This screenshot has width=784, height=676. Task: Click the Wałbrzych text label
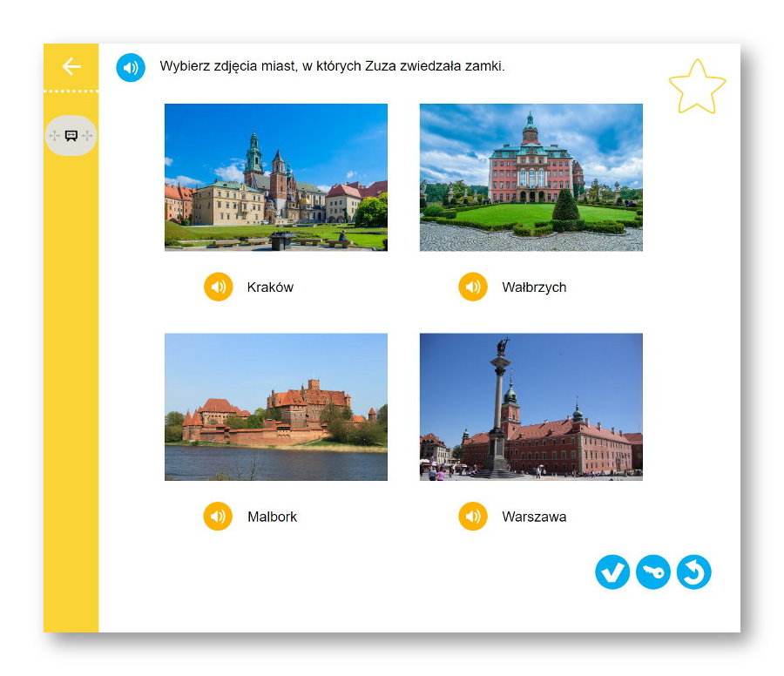pos(534,287)
